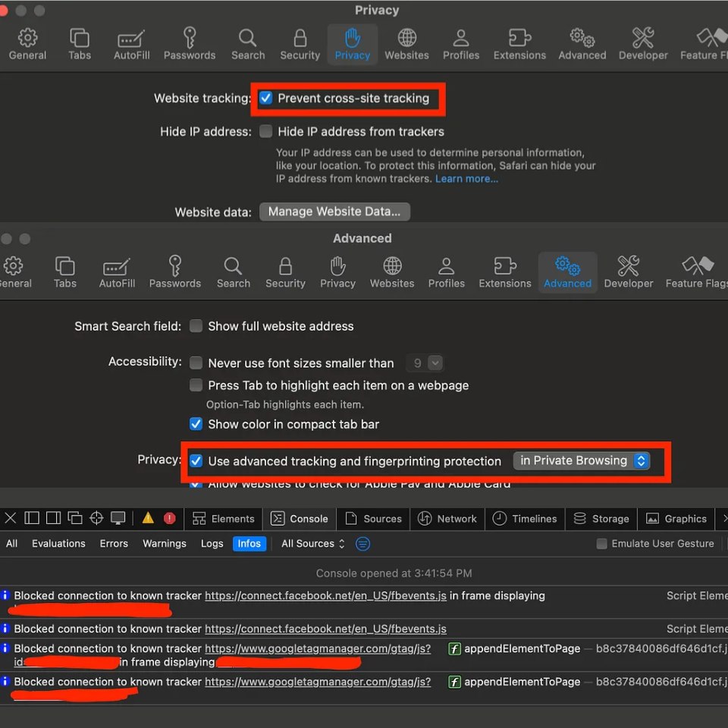The width and height of the screenshot is (728, 728).
Task: Dock inspector to right side icon
Action: pos(53,518)
